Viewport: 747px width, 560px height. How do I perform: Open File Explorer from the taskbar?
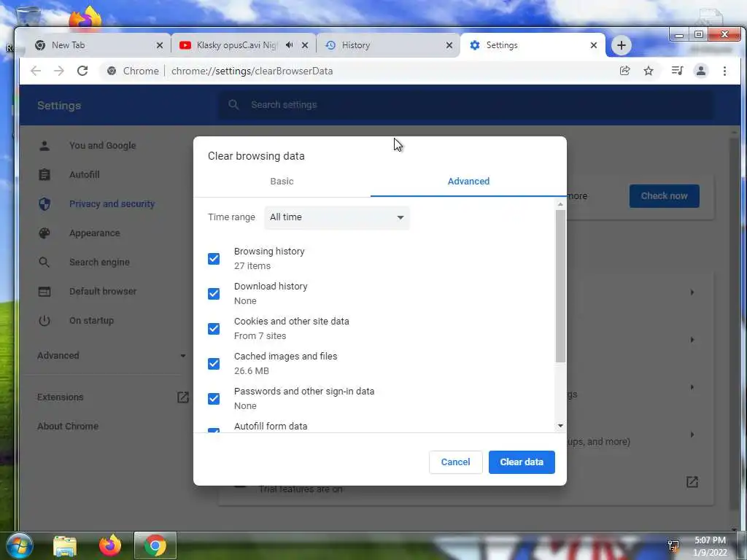(65, 545)
